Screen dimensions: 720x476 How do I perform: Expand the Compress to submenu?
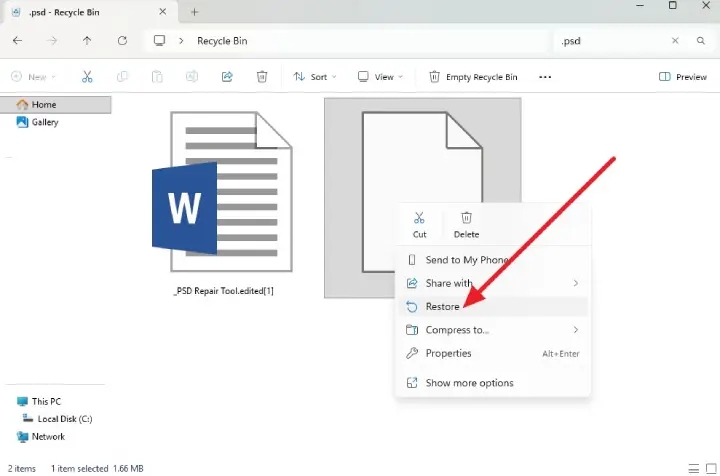pos(575,330)
